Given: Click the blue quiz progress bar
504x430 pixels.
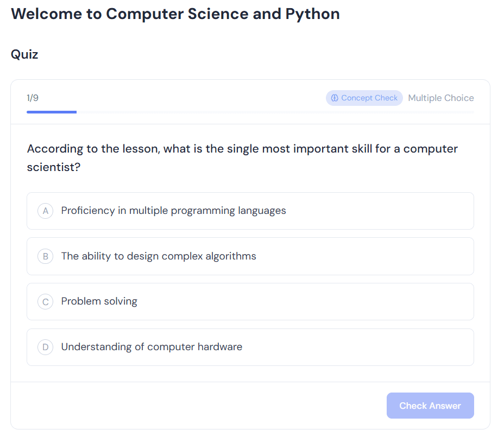Looking at the screenshot, I should (52, 112).
